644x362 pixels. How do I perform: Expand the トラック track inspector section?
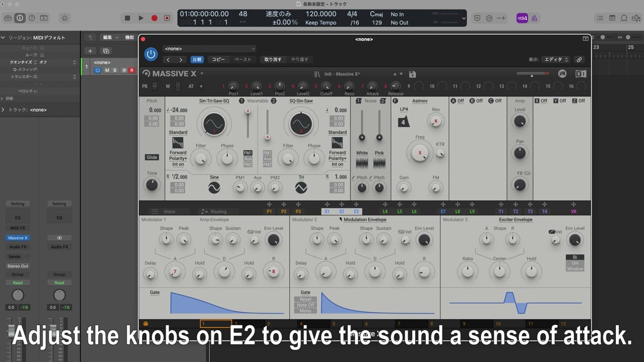click(x=3, y=110)
